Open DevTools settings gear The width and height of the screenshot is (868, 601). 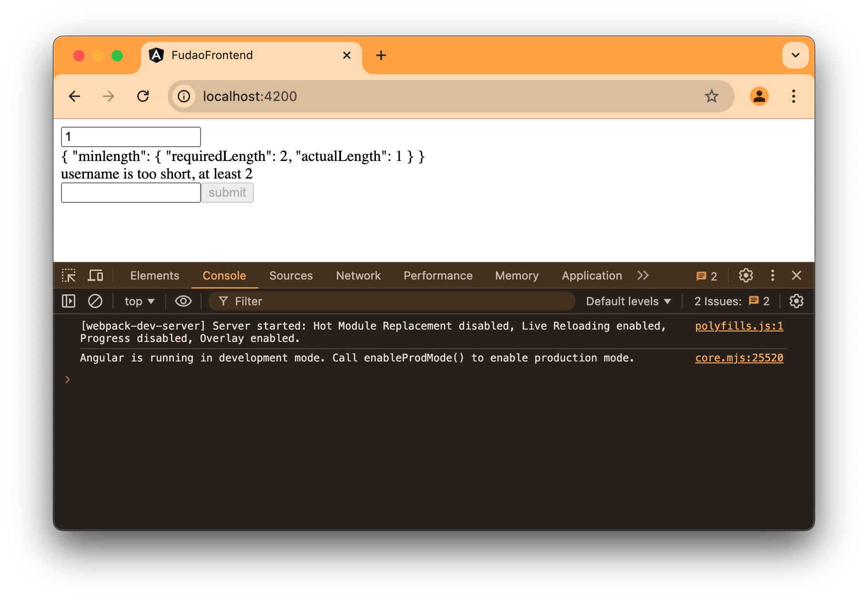click(x=746, y=275)
